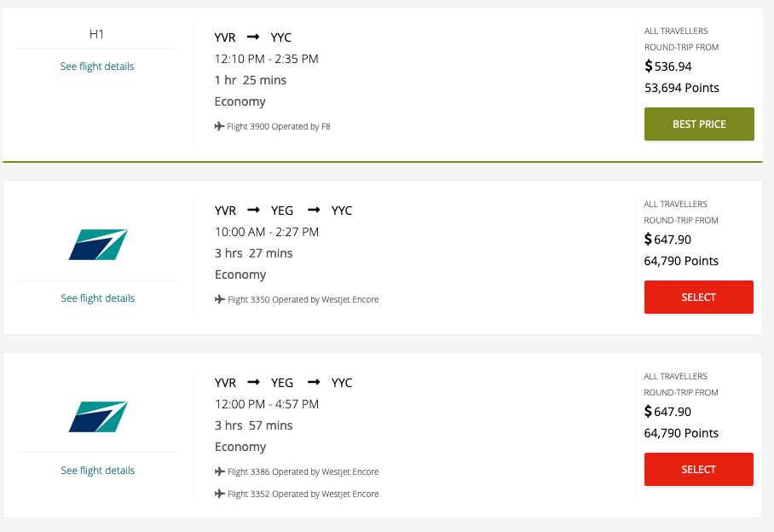Click the Economy label on the first flight
The image size is (774, 532).
(x=240, y=102)
